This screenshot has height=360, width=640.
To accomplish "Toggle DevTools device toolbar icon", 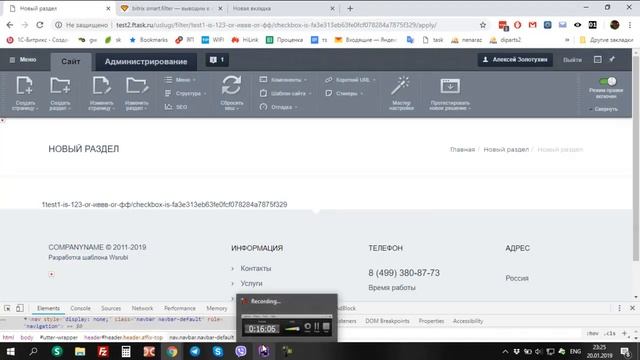I will click(x=20, y=308).
